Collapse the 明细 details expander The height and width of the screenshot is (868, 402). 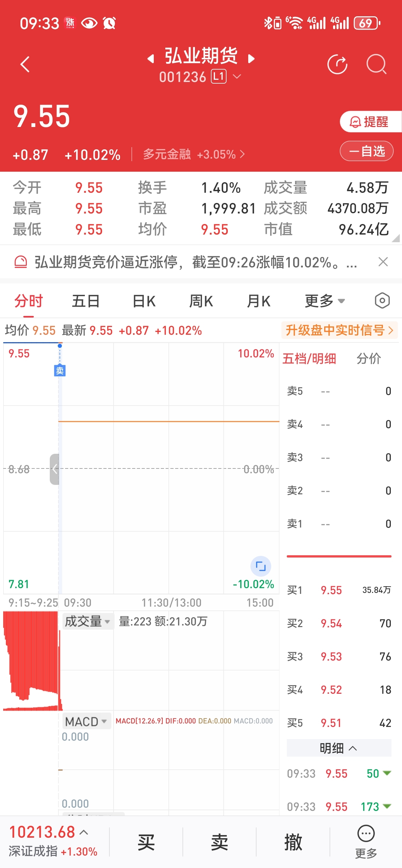tap(339, 748)
